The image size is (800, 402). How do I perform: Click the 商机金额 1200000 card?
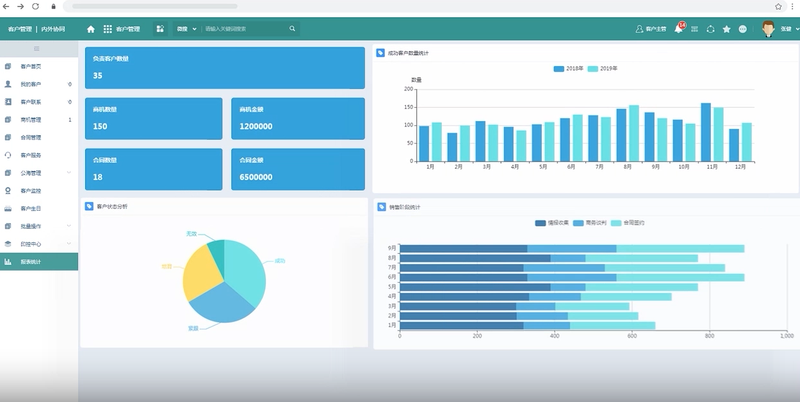(x=298, y=118)
